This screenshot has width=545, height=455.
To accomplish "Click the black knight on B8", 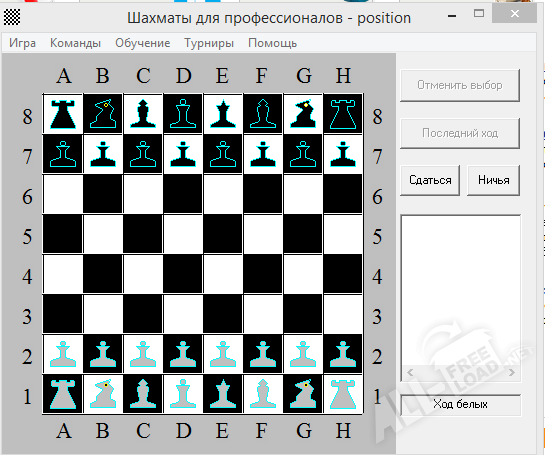I will pos(103,114).
